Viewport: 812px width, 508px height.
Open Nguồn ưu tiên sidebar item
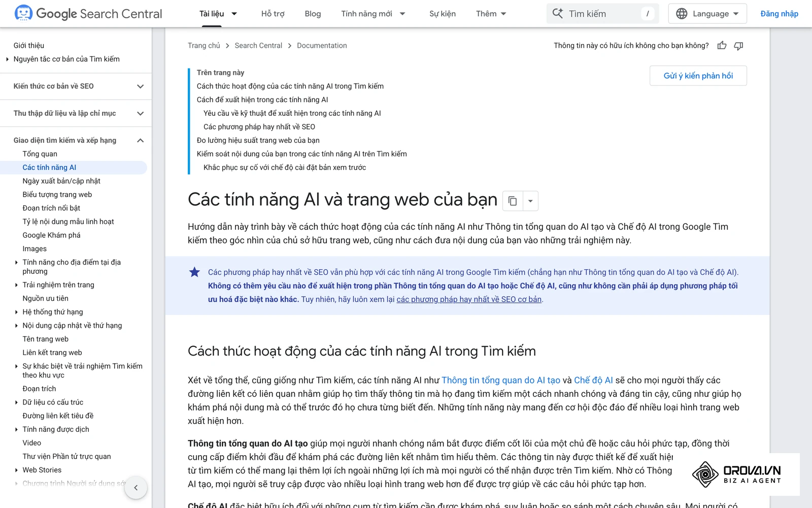45,298
